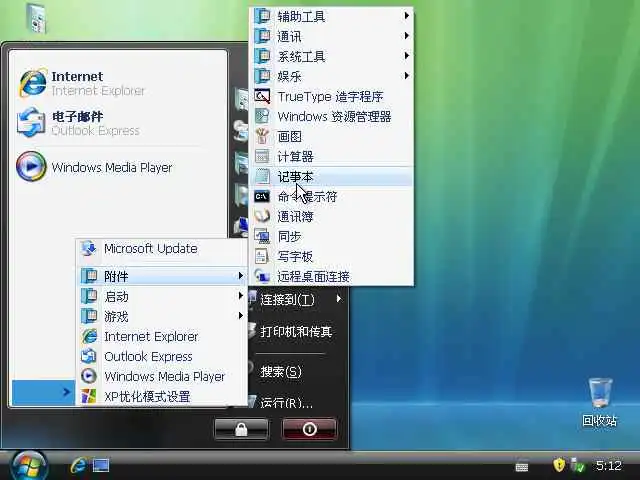Expand the 通讯 submenu arrow
This screenshot has width=640, height=480.
click(407, 36)
